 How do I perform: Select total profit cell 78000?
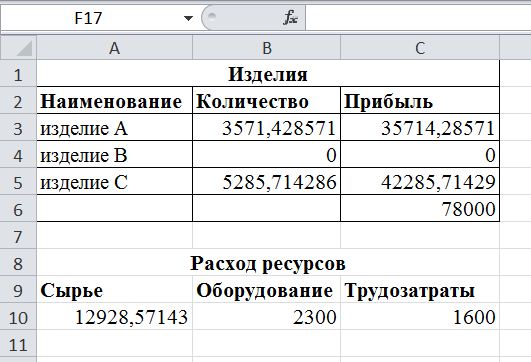(420, 209)
